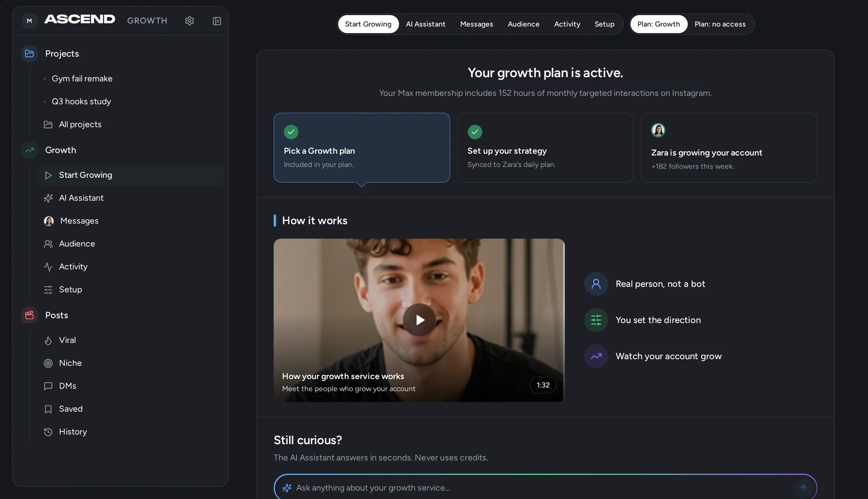Viewport: 868px width, 499px height.
Task: Click the Still curious? heading
Action: (x=308, y=440)
